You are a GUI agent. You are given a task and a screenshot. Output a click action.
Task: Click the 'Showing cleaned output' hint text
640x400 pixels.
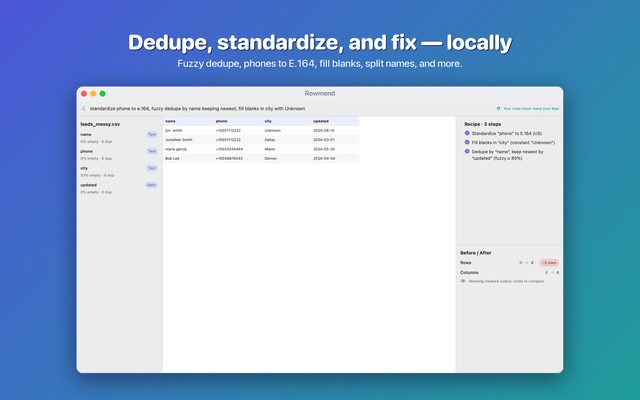[x=507, y=281]
